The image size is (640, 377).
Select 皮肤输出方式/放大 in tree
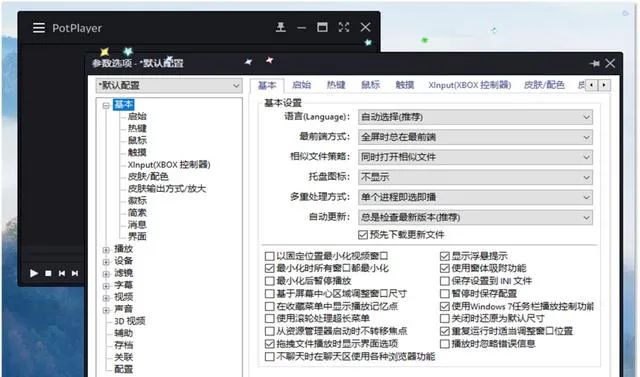(x=167, y=188)
